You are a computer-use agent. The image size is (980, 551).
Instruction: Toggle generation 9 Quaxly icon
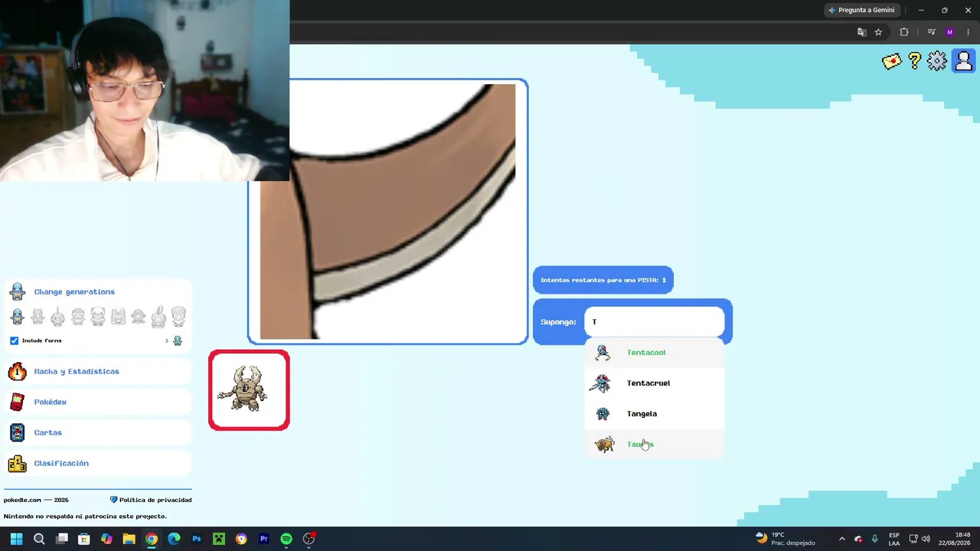tap(178, 317)
